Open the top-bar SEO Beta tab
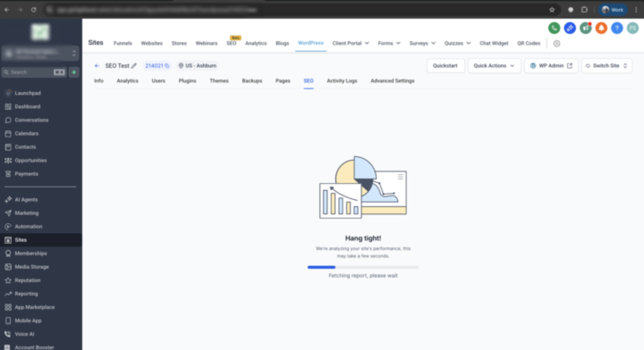The width and height of the screenshot is (644, 350). coord(232,43)
